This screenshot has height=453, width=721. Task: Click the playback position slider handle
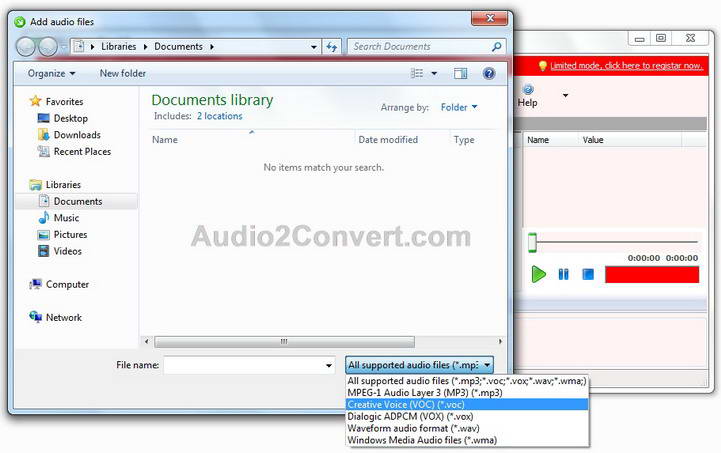click(x=532, y=242)
